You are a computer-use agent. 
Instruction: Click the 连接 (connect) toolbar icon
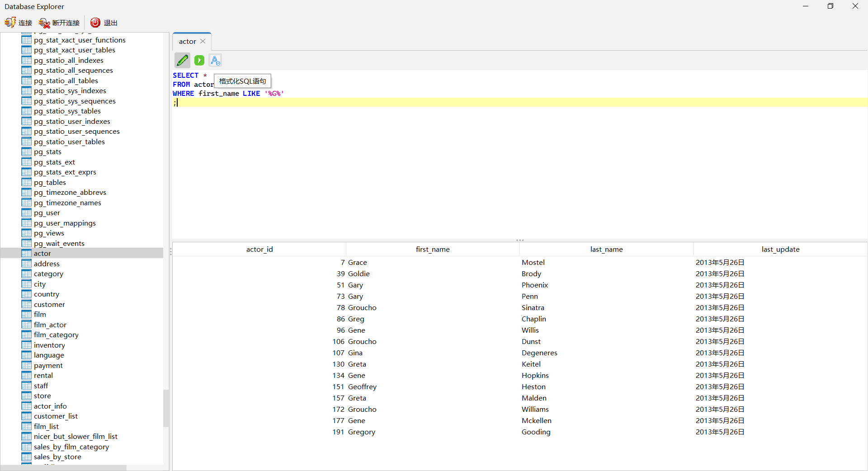18,23
